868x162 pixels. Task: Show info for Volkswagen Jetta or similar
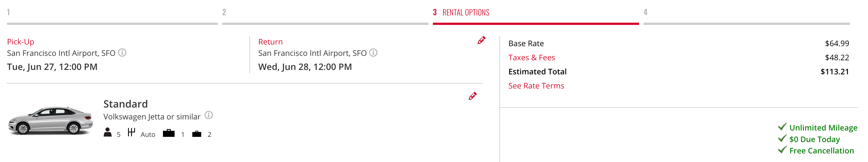coord(209,115)
